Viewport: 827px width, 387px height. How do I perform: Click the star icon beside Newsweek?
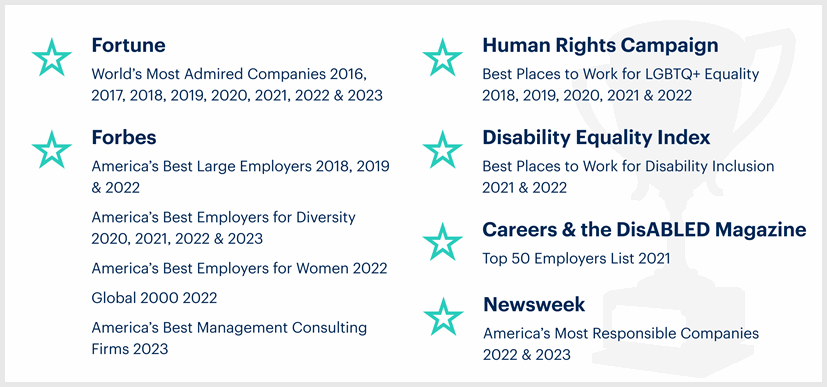click(443, 316)
